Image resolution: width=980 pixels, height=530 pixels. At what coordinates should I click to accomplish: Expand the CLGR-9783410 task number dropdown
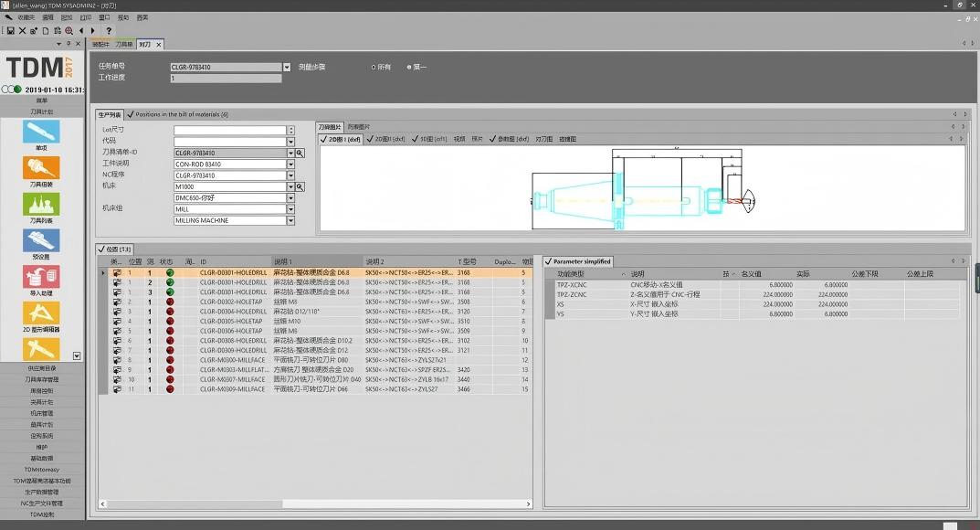coord(286,67)
